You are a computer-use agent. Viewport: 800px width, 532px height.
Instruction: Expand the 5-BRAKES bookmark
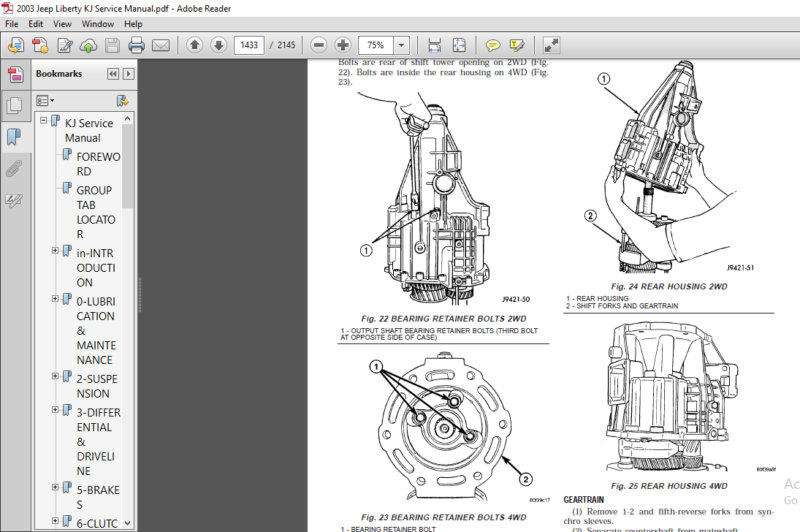pos(55,487)
